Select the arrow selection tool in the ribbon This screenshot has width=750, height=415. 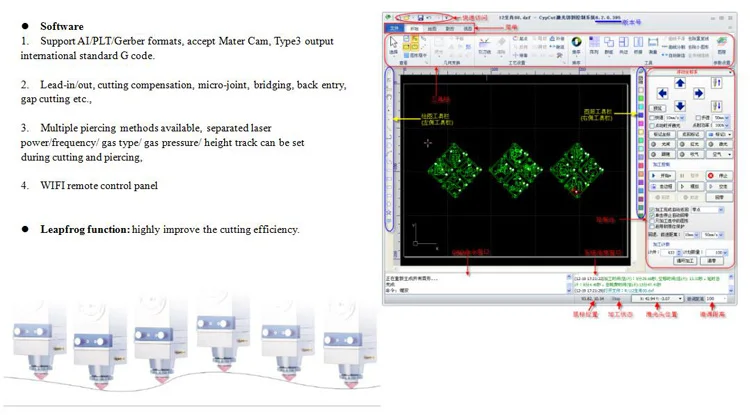pyautogui.click(x=392, y=46)
